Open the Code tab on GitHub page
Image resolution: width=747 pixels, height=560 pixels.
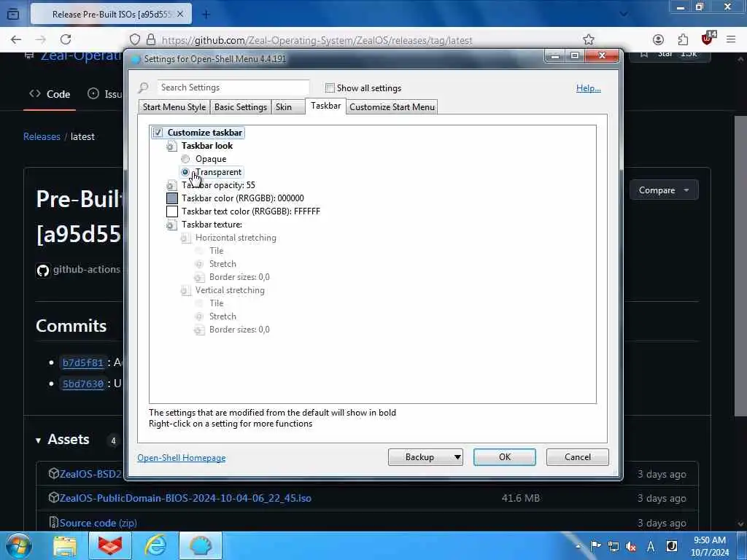coord(50,94)
